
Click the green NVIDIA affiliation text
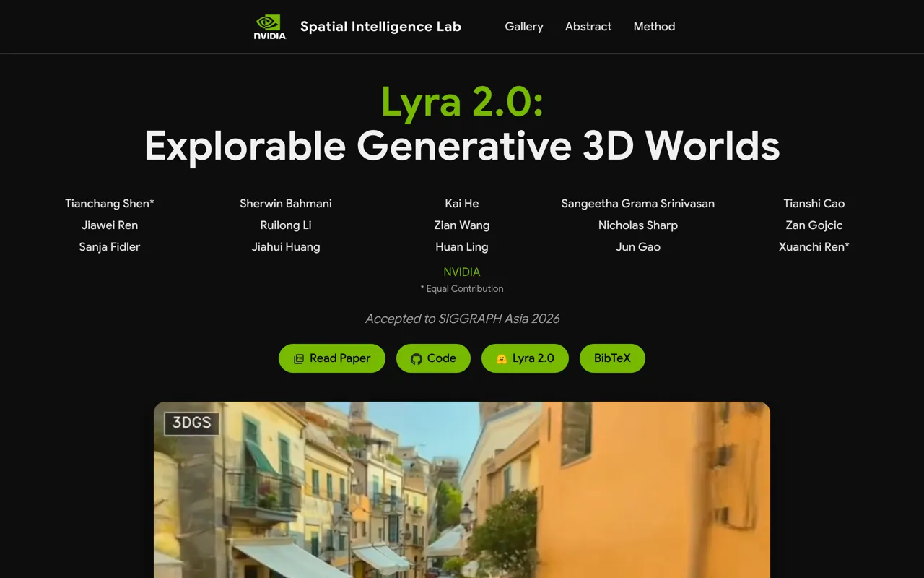462,272
